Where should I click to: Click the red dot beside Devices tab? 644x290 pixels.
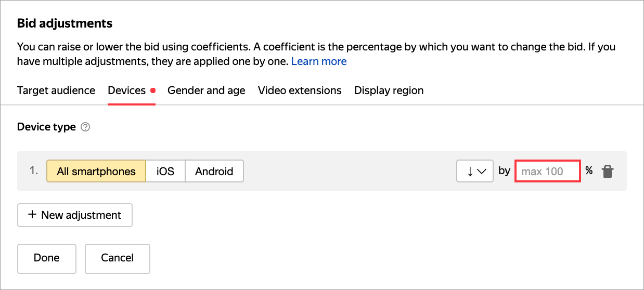coord(153,90)
